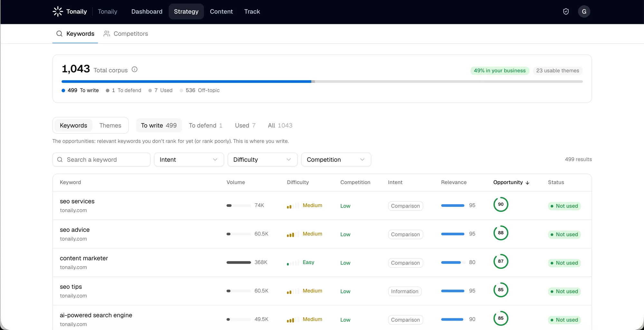The height and width of the screenshot is (330, 644).
Task: Select the Used 7 filter tab
Action: 245,125
